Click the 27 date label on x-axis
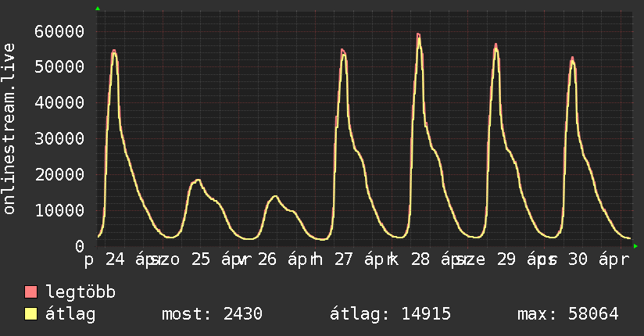644x336 pixels. [x=343, y=259]
